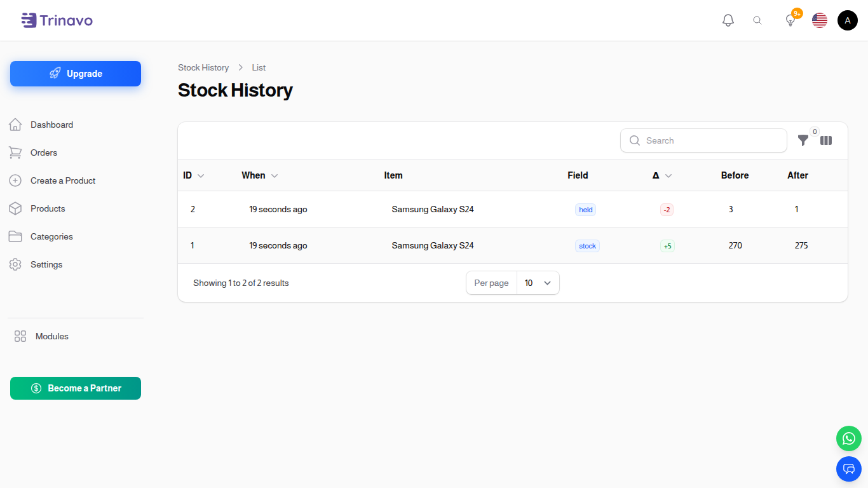Click the Modules grid icon
The width and height of the screenshot is (868, 488).
click(20, 336)
